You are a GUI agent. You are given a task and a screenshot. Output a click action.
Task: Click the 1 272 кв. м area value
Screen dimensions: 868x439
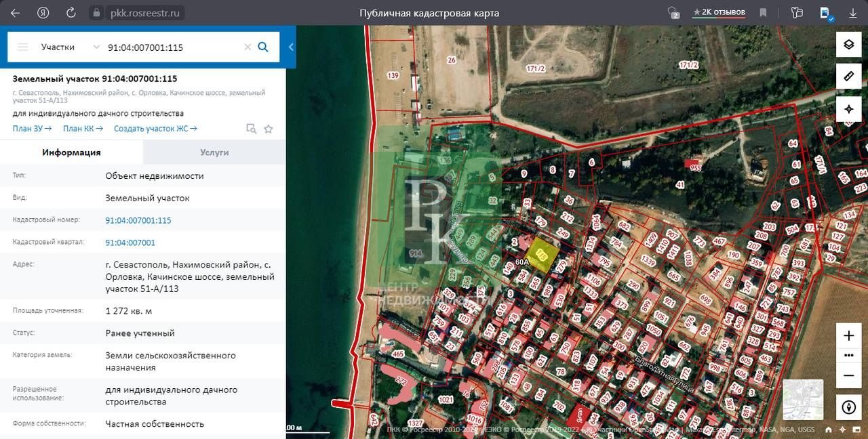pyautogui.click(x=129, y=311)
